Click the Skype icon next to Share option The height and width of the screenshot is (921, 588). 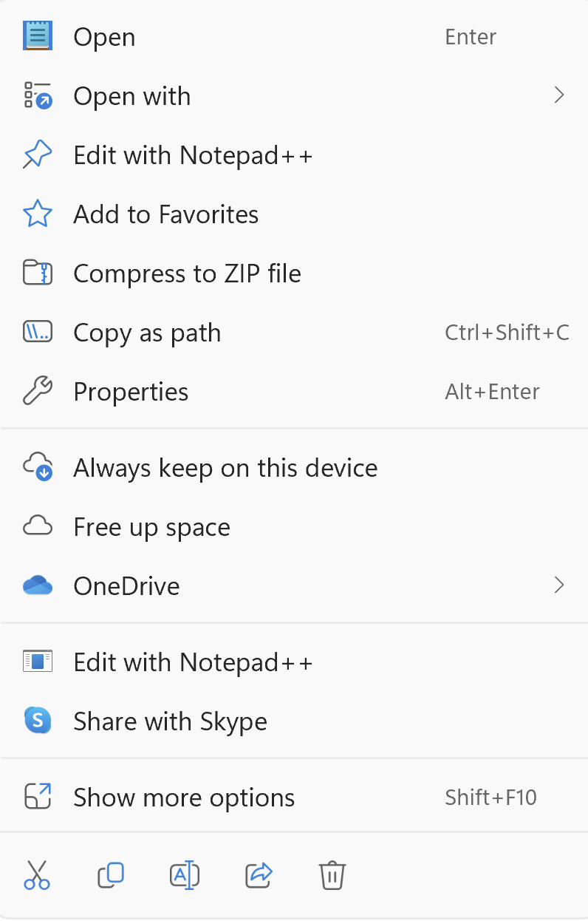point(38,721)
